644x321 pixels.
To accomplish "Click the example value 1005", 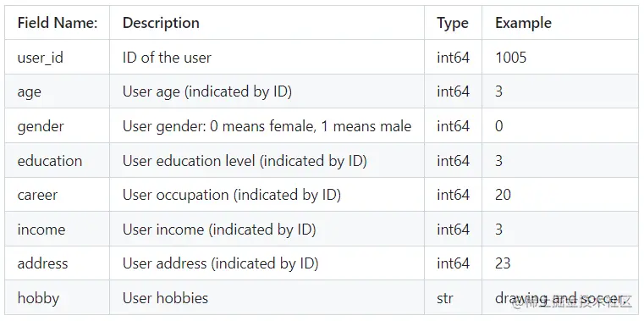I will pos(510,58).
